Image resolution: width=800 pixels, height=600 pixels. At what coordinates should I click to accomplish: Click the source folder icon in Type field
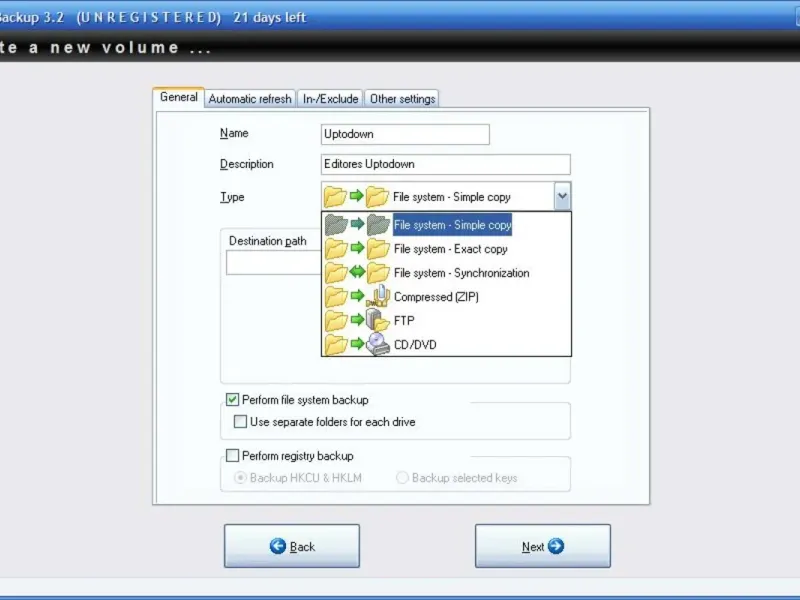335,196
